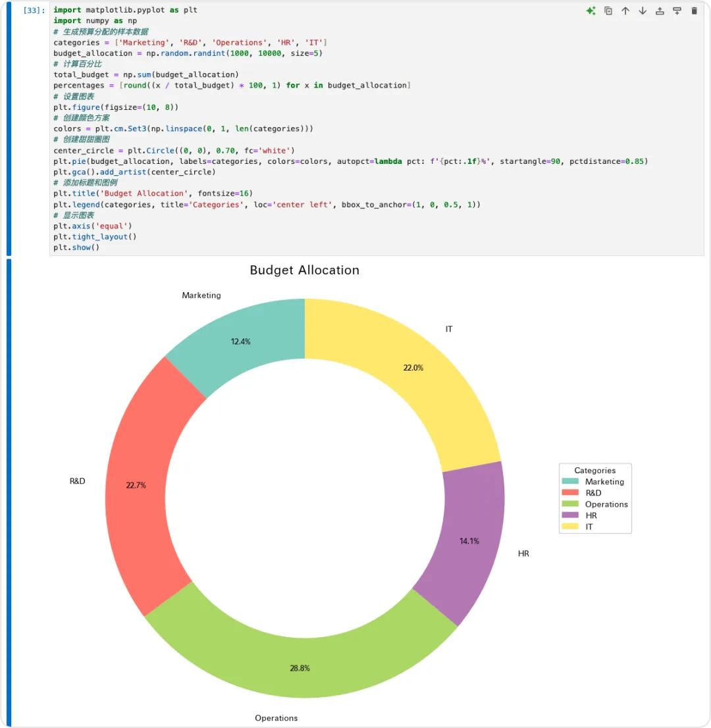Click the R&D red legend swatch
Image resolution: width=711 pixels, height=728 pixels.
(570, 492)
